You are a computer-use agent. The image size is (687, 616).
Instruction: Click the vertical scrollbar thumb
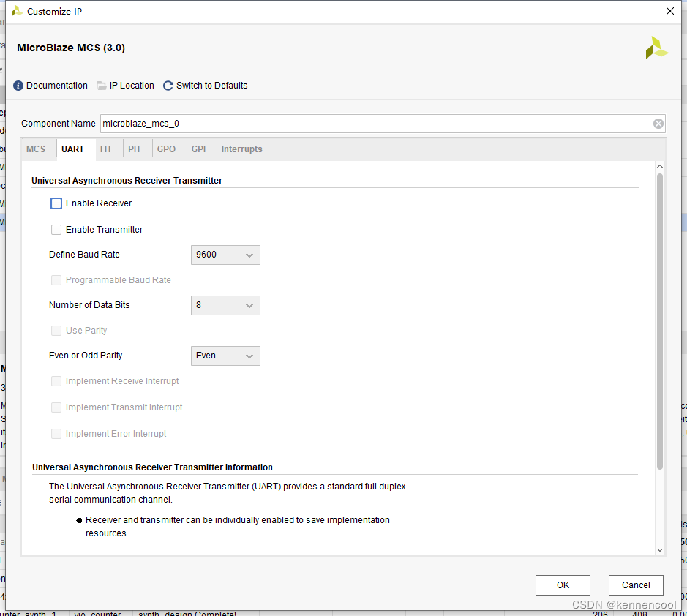tap(659, 322)
